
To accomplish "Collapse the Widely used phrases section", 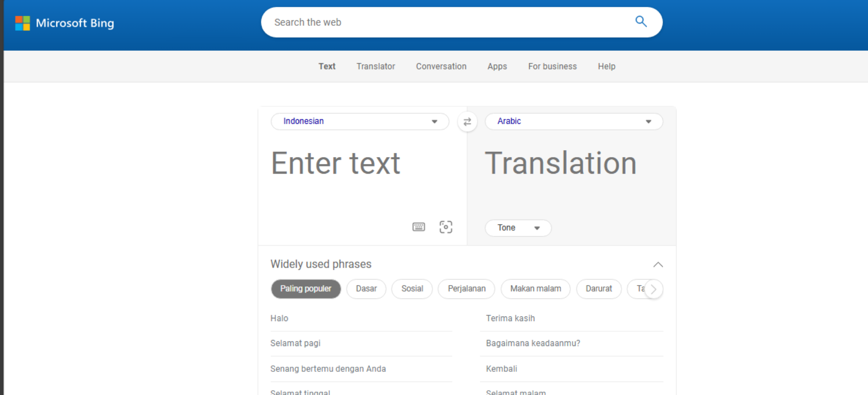I will (x=658, y=265).
